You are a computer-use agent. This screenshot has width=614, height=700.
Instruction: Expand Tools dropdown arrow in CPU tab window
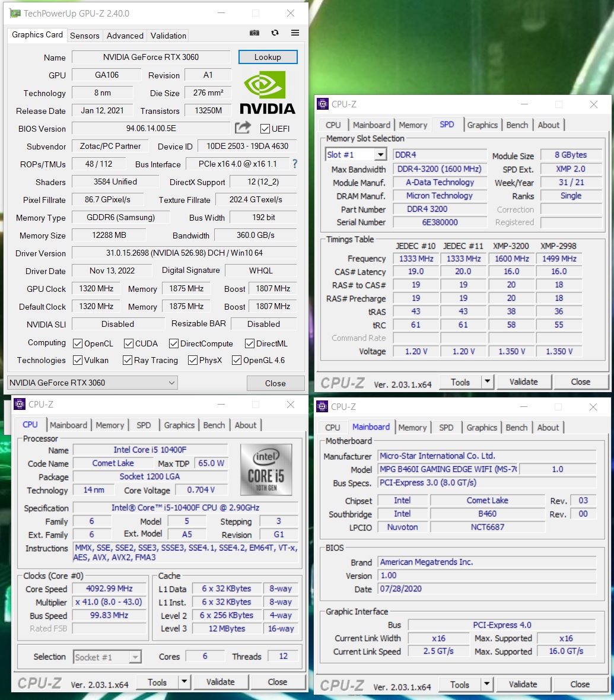click(184, 682)
